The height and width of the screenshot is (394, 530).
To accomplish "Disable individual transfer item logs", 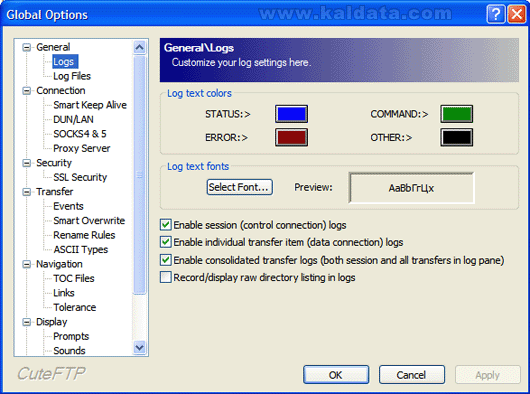I will pyautogui.click(x=166, y=242).
